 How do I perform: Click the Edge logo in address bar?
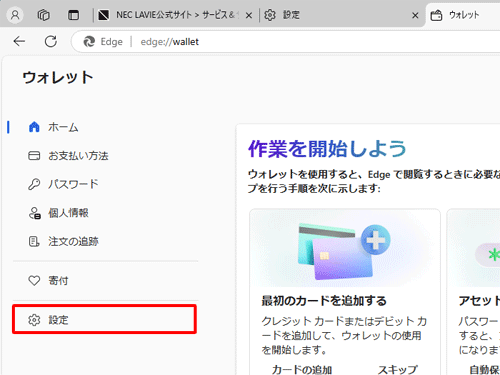pos(89,42)
